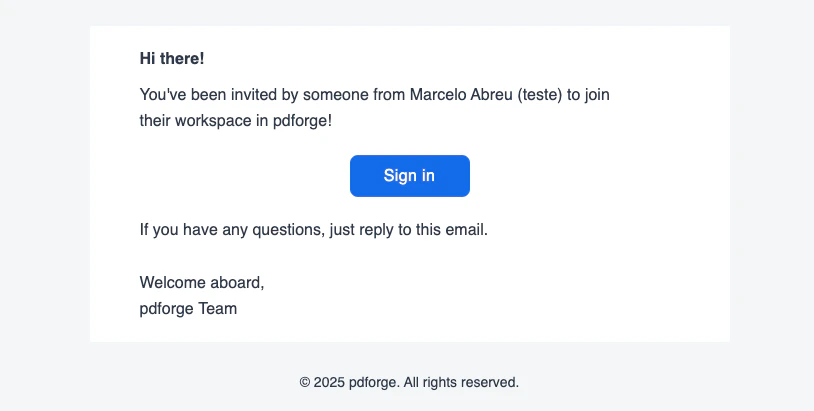Viewport: 814px width, 411px height.
Task: Click the word "questions," in help sentence
Action: (x=289, y=229)
